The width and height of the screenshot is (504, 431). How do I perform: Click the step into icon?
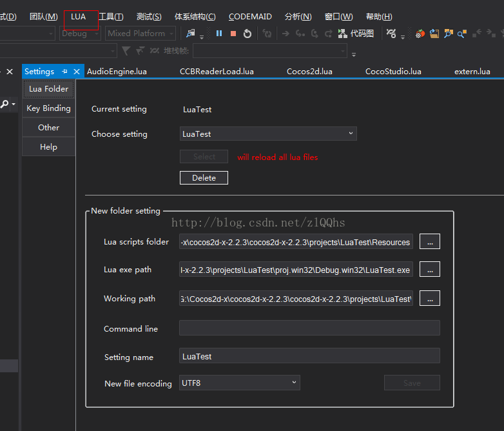click(300, 34)
